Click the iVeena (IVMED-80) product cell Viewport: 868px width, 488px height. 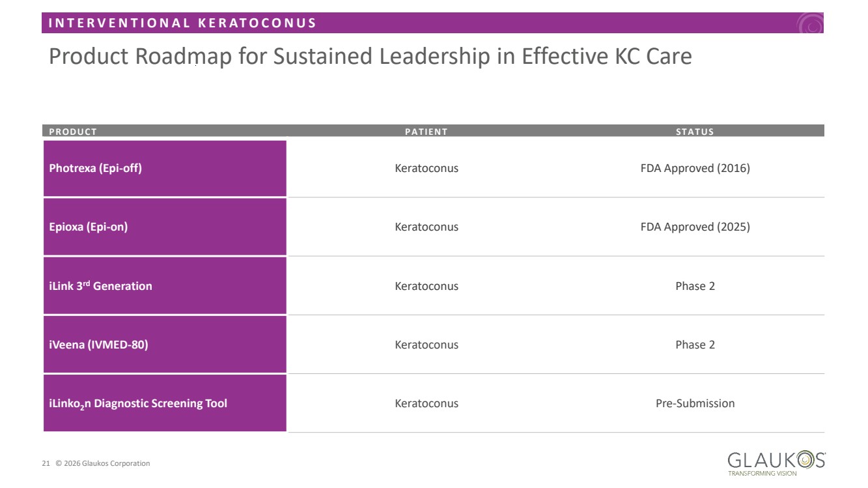click(165, 345)
